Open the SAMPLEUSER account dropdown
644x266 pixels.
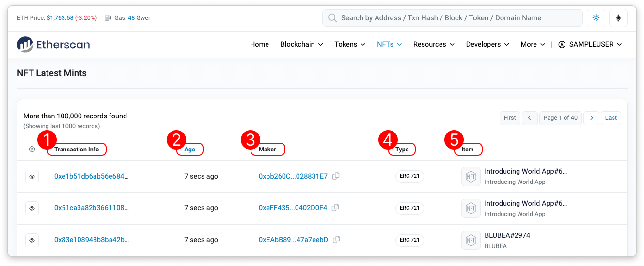(590, 44)
